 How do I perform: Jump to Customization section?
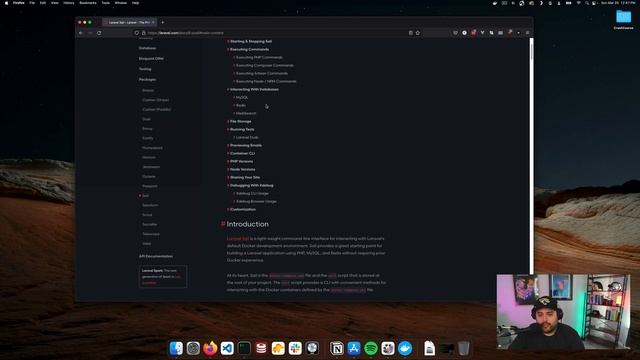(x=243, y=209)
